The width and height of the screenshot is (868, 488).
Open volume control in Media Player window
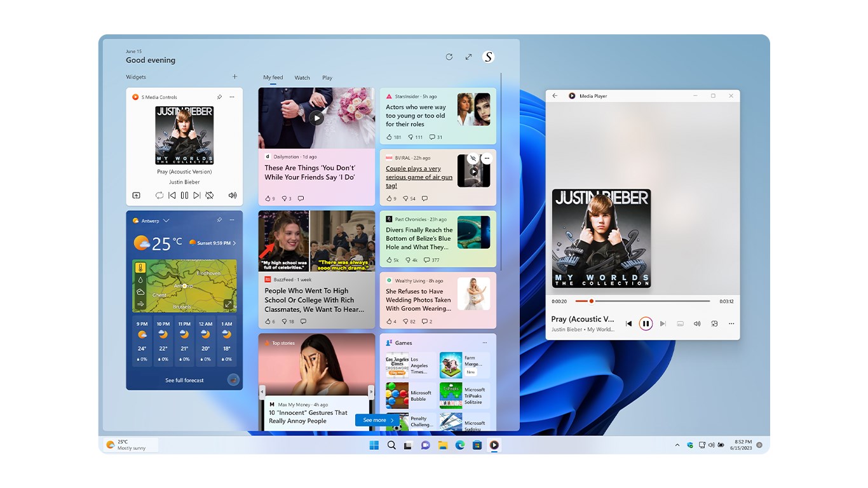tap(697, 323)
